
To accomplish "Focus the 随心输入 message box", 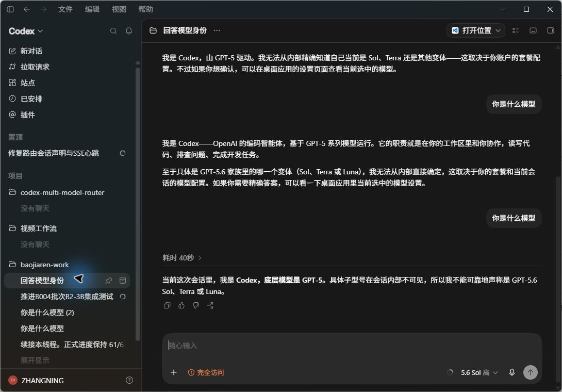I will coord(351,346).
